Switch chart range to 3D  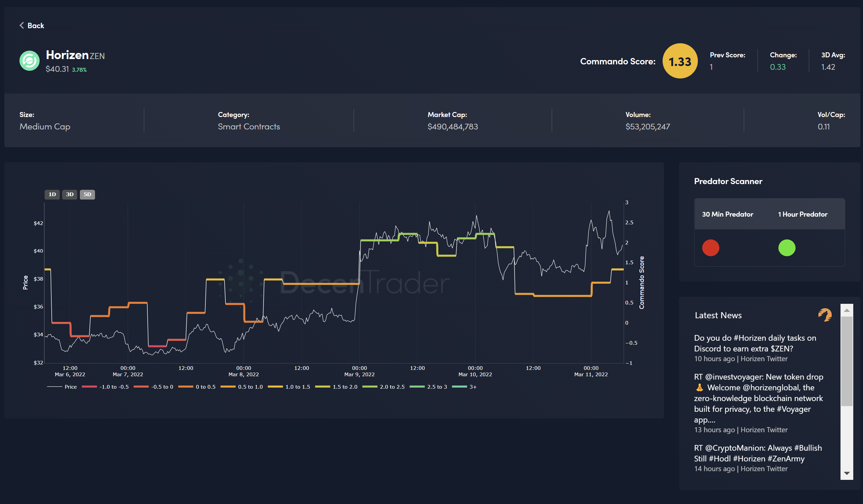coord(69,194)
